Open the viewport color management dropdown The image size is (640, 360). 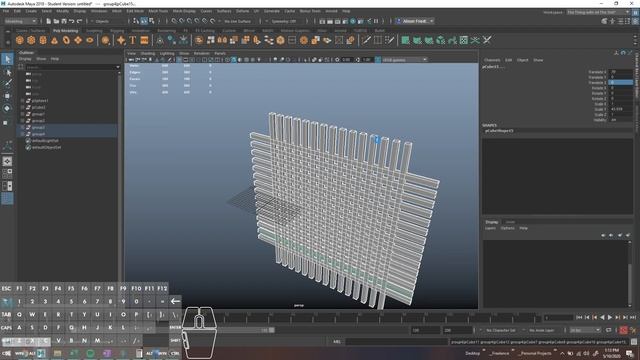tap(404, 60)
